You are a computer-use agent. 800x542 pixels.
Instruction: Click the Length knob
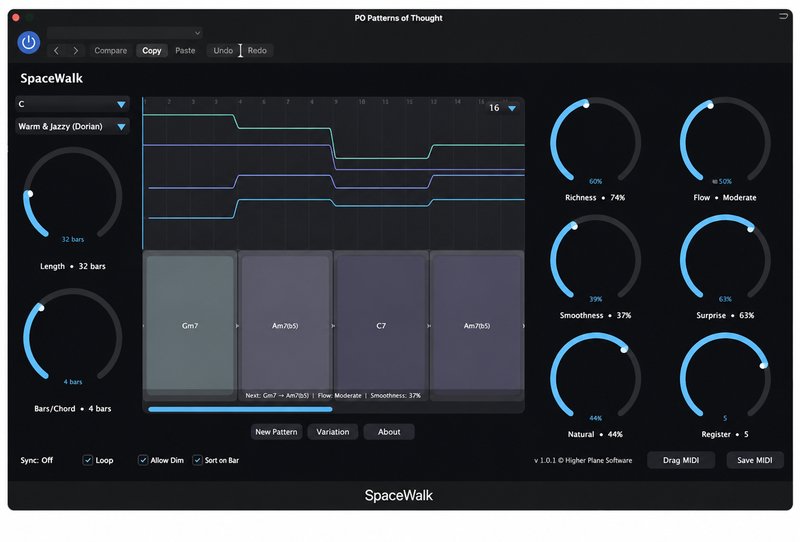72,195
